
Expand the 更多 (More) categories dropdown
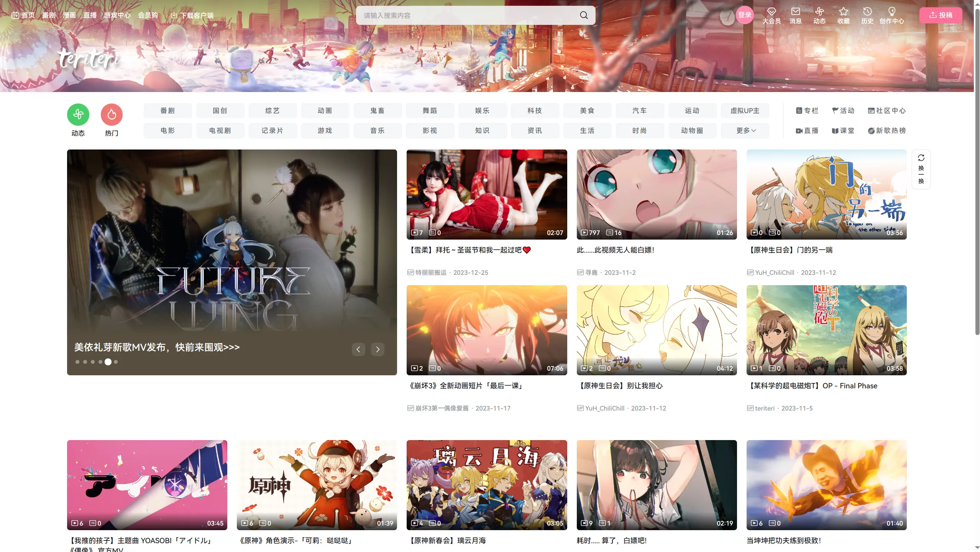click(744, 131)
